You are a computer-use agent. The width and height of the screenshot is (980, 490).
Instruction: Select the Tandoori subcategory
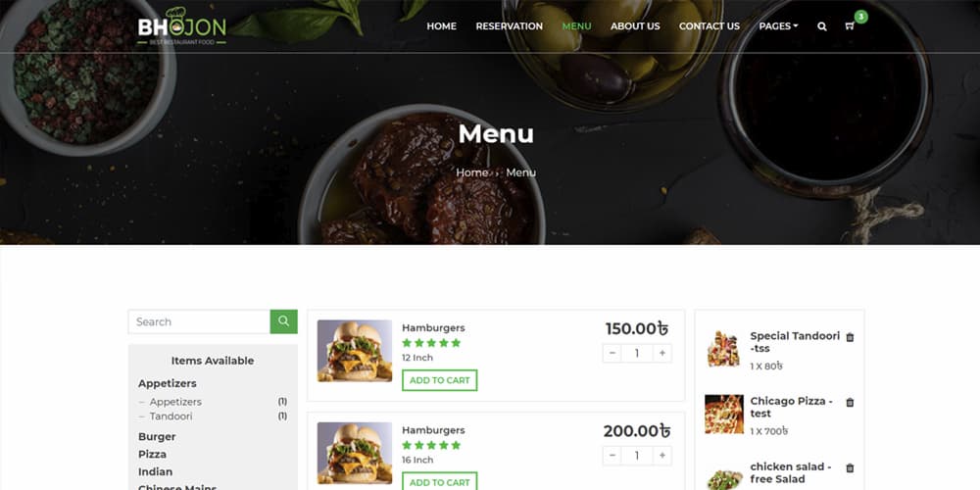tap(171, 416)
